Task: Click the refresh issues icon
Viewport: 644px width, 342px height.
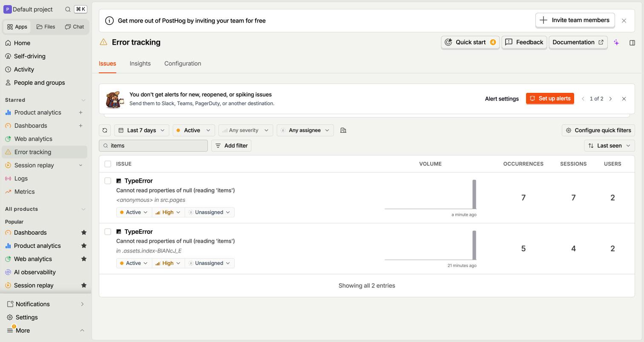Action: pos(105,130)
